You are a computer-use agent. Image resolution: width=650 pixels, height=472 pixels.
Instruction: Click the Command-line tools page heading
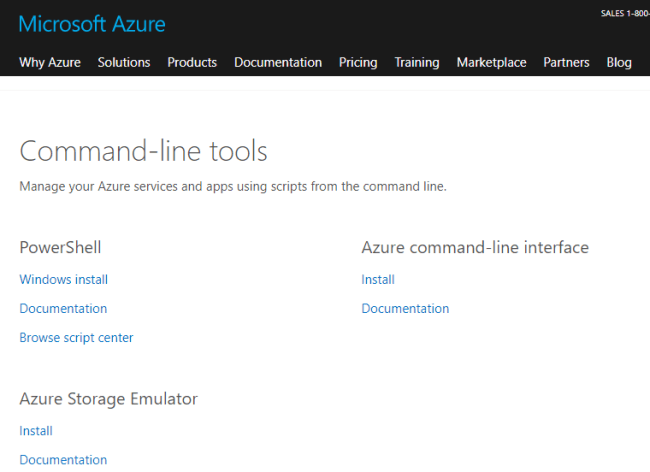144,151
